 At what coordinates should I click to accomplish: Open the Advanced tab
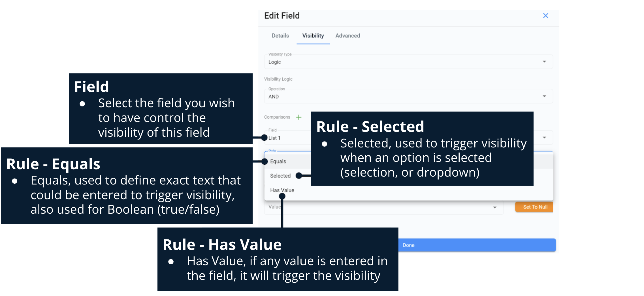347,36
